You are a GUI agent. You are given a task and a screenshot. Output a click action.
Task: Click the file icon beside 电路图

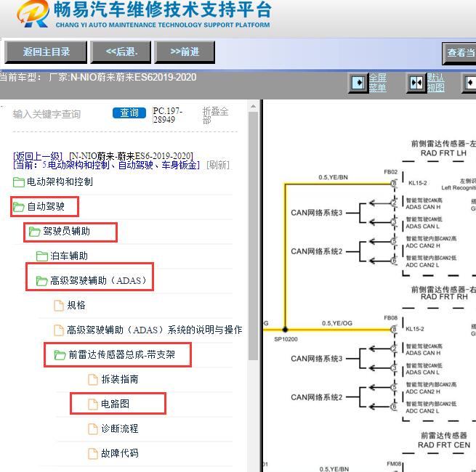click(x=92, y=404)
